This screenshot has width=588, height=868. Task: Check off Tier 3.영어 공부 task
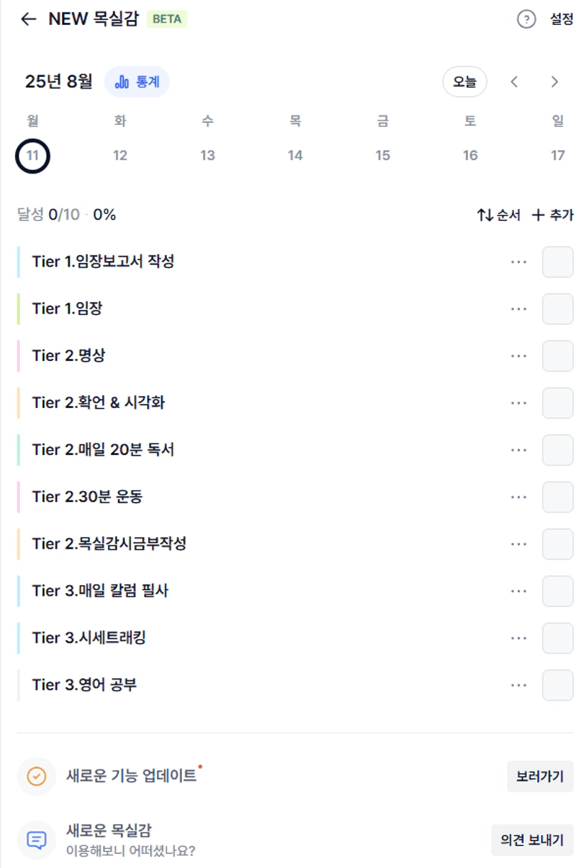558,685
